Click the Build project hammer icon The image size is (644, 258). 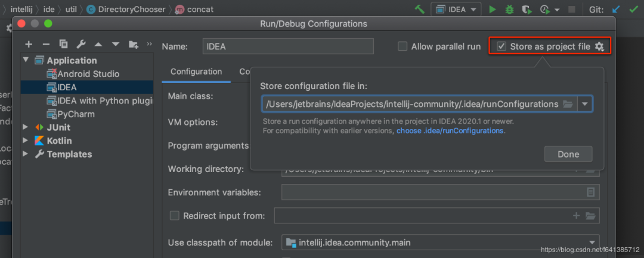pyautogui.click(x=419, y=10)
